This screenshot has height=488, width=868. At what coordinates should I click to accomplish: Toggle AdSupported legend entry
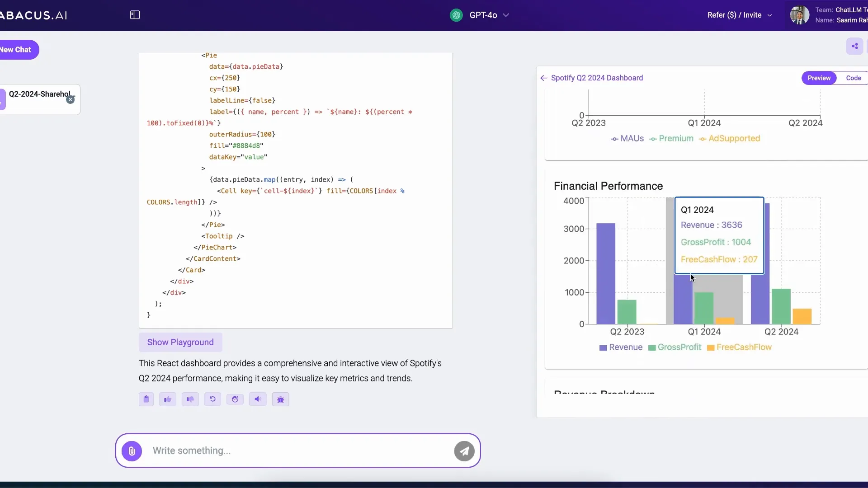point(730,139)
